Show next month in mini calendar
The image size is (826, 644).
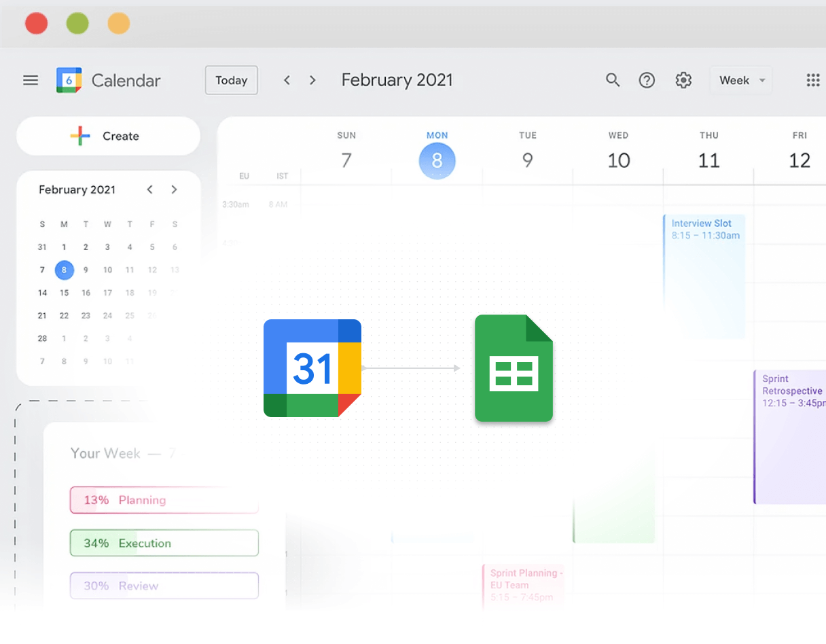click(x=175, y=190)
